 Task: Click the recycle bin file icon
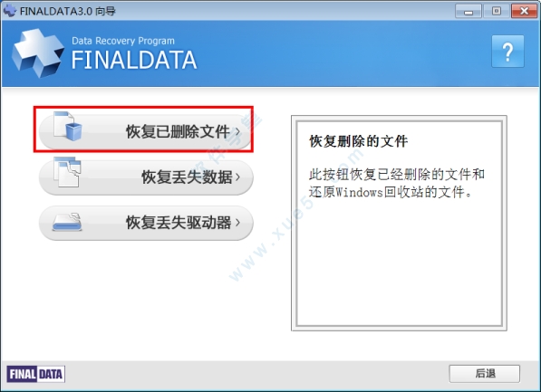coord(68,126)
